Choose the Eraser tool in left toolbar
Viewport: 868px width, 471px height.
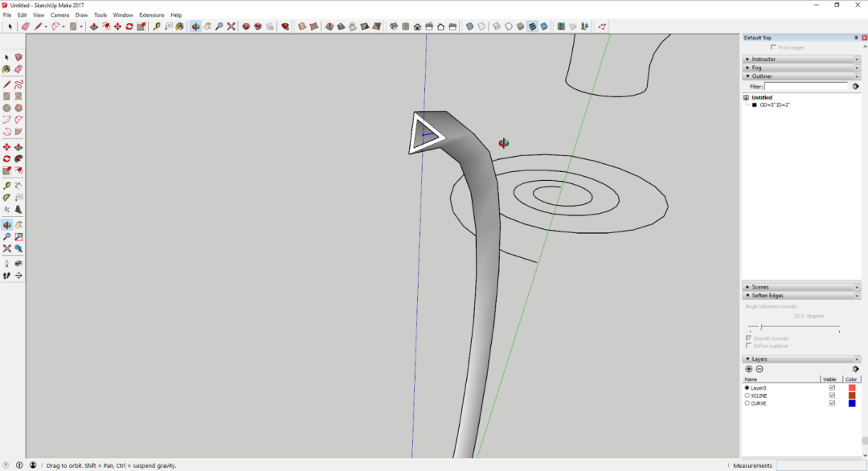pos(18,69)
